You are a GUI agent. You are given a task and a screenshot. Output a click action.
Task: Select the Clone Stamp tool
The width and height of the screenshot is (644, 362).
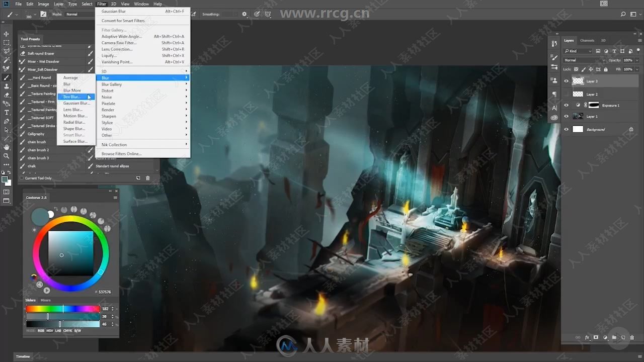(x=7, y=86)
